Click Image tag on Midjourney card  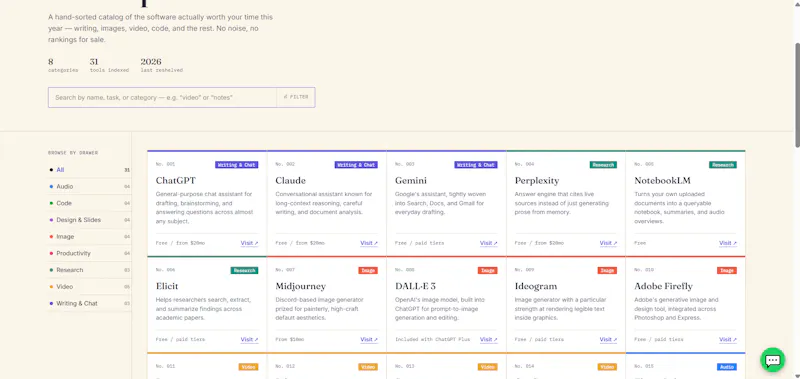click(x=368, y=270)
